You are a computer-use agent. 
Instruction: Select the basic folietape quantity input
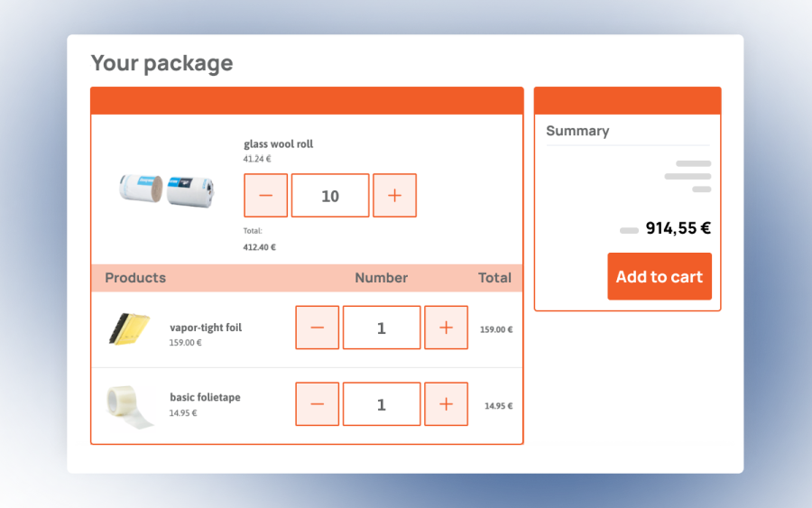tap(381, 404)
